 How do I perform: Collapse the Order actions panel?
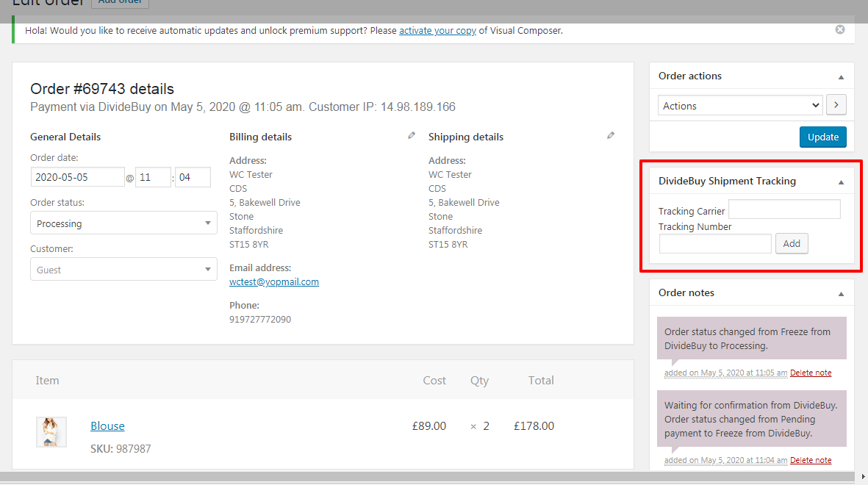coord(841,76)
